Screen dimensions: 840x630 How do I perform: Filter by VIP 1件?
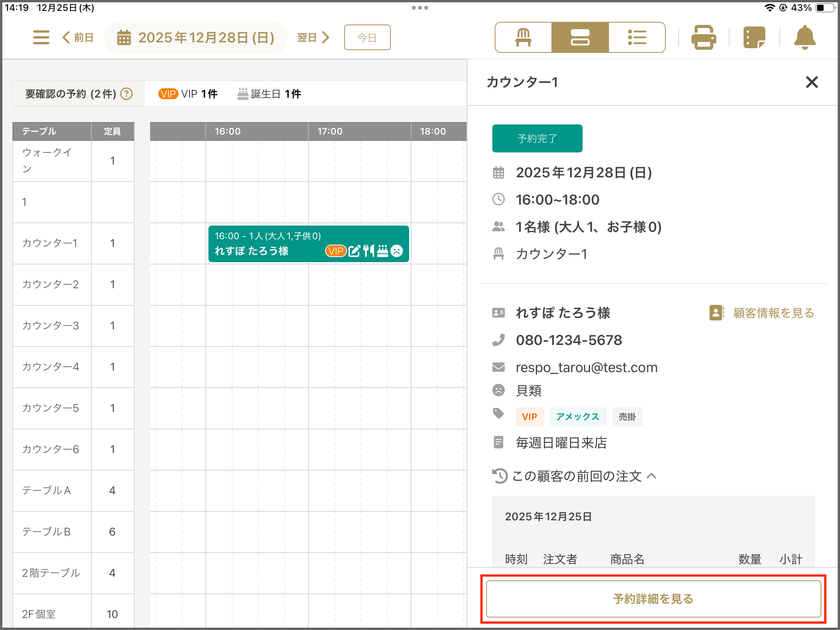[x=188, y=94]
